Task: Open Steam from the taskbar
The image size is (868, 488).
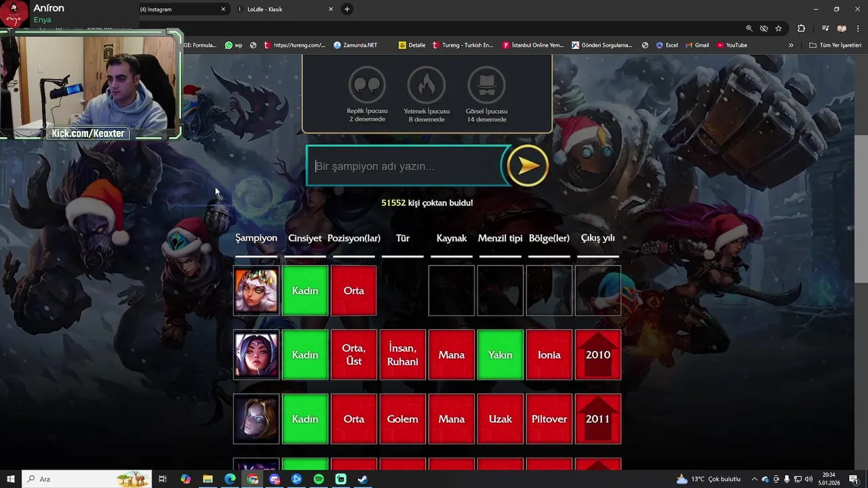Action: click(363, 479)
